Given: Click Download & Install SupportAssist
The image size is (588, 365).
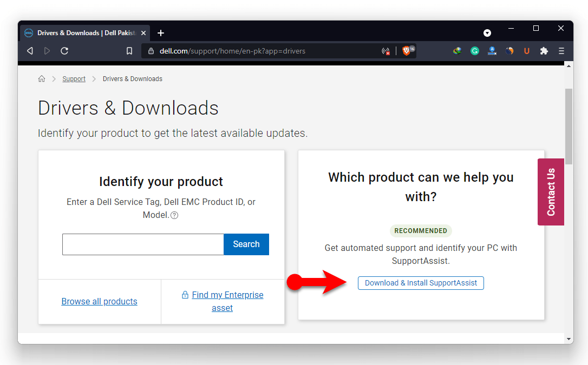Looking at the screenshot, I should [421, 283].
